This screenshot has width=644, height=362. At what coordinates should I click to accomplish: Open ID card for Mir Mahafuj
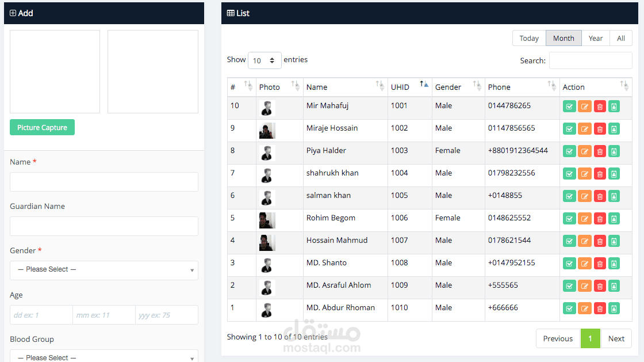click(614, 107)
